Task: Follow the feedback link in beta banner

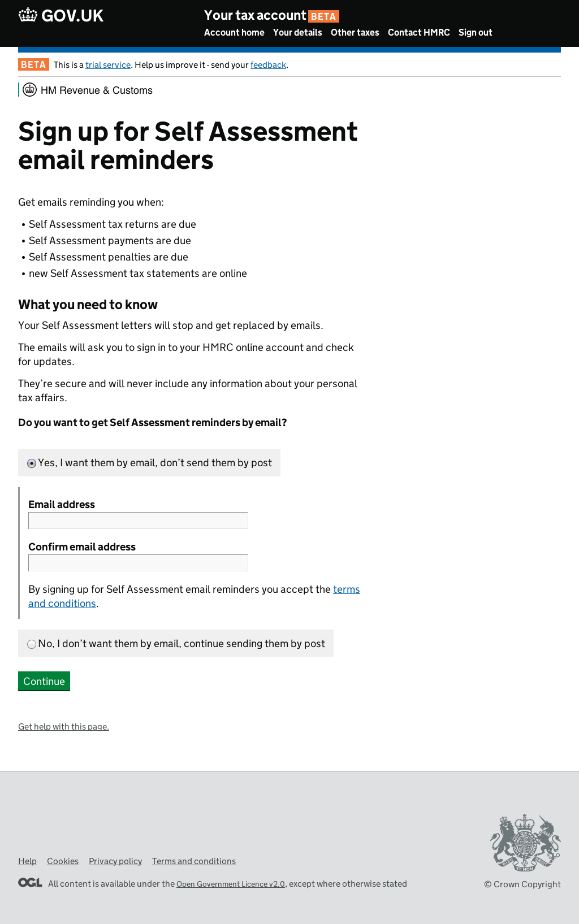Action: [268, 65]
